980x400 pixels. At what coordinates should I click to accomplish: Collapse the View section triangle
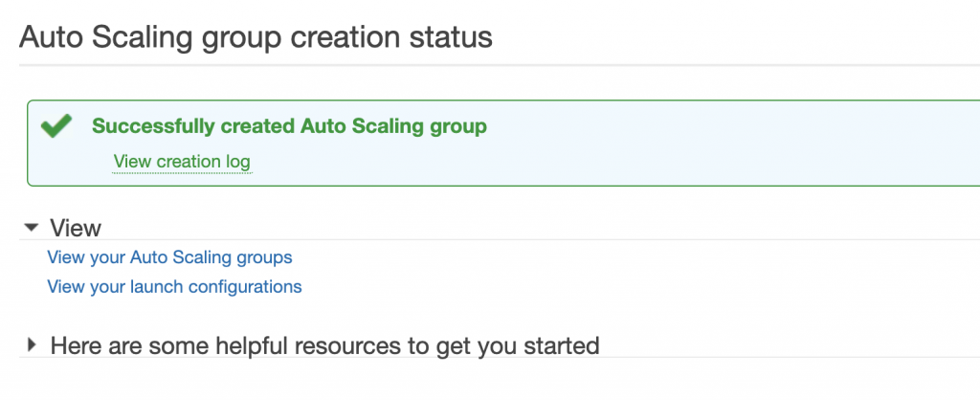tap(32, 228)
